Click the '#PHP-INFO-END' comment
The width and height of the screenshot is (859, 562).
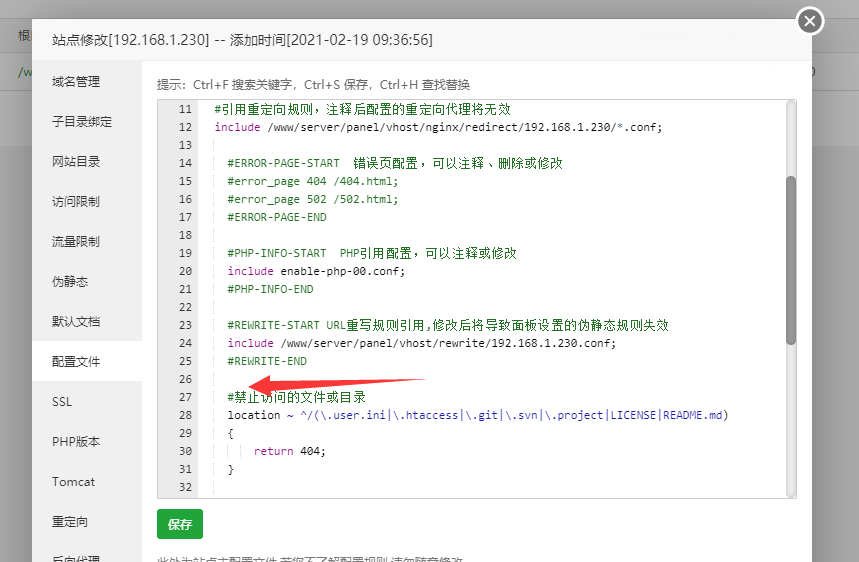[270, 289]
